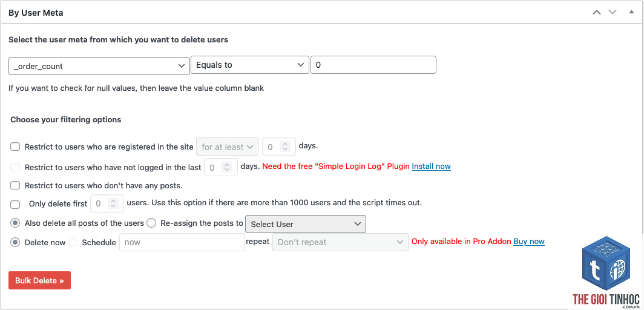Select Also delete all posts radio
644x310 pixels.
[x=15, y=223]
